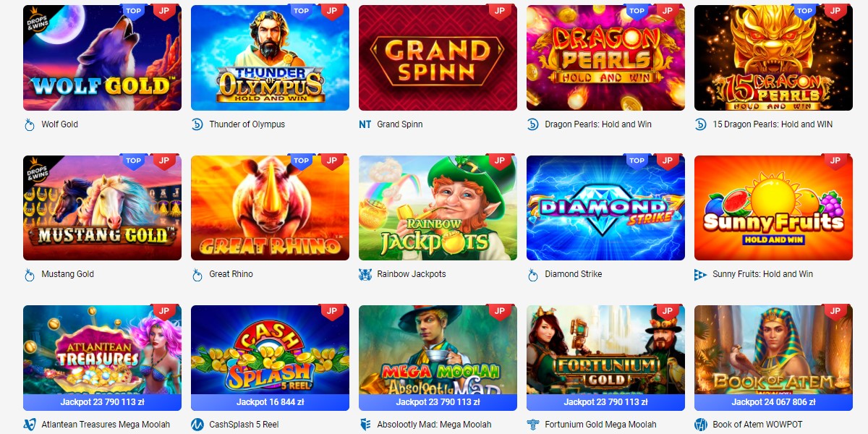Launch the Great Rhino slot thumbnail

click(270, 208)
